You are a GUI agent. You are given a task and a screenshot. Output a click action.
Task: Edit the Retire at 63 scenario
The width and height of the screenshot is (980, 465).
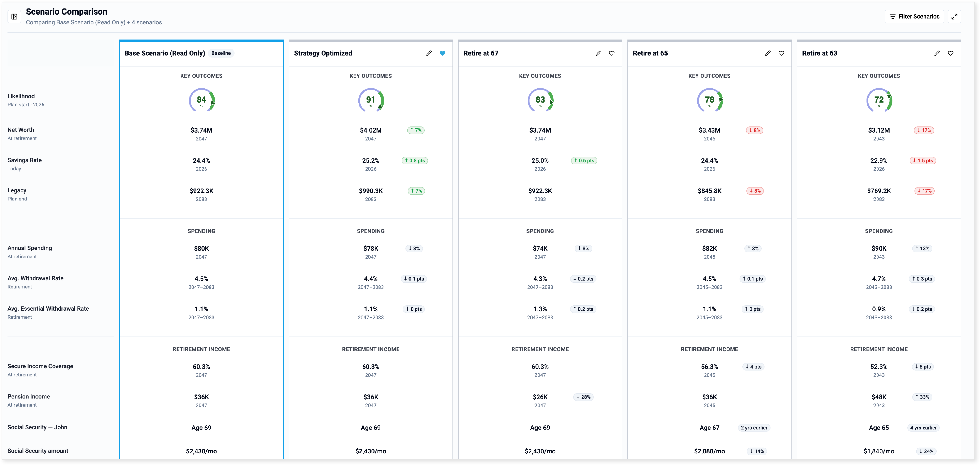[937, 53]
